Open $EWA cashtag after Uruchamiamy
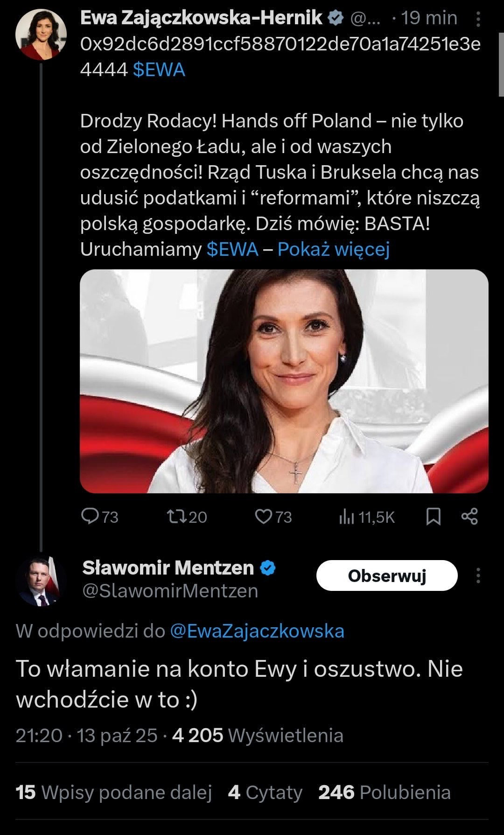This screenshot has width=504, height=835. click(x=232, y=249)
